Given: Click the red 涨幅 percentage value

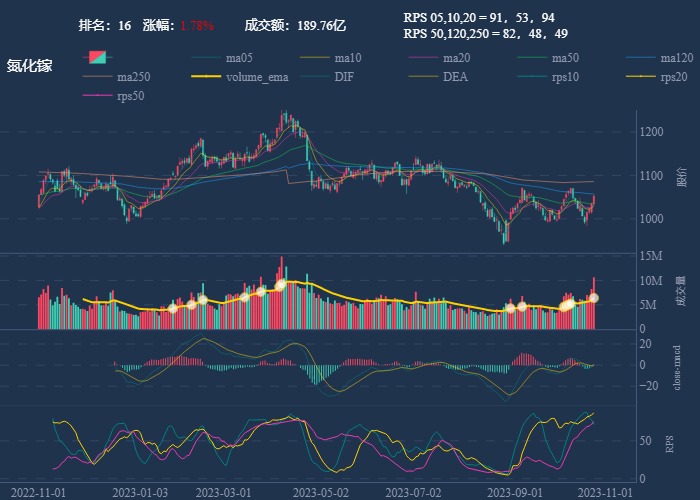Looking at the screenshot, I should coord(197,25).
